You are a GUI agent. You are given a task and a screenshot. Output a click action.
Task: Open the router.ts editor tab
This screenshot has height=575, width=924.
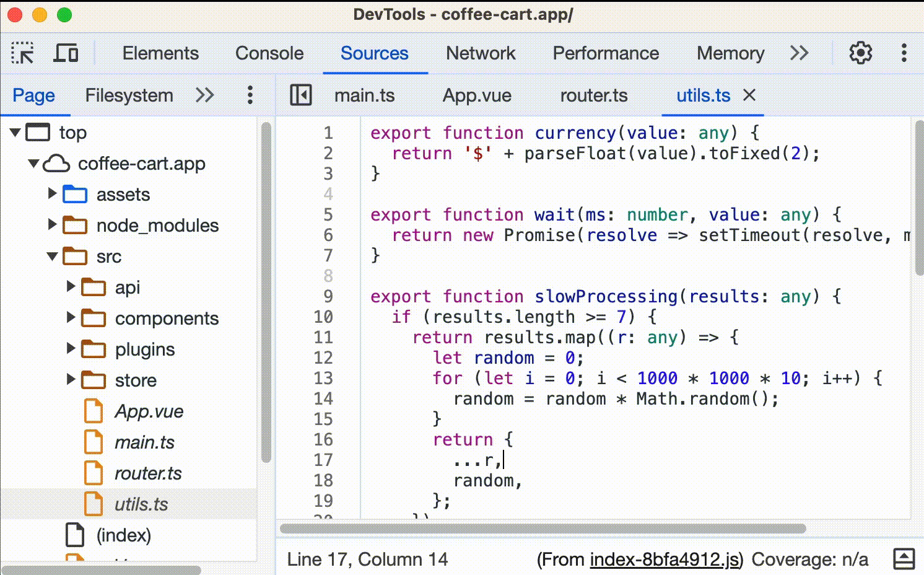pos(594,95)
